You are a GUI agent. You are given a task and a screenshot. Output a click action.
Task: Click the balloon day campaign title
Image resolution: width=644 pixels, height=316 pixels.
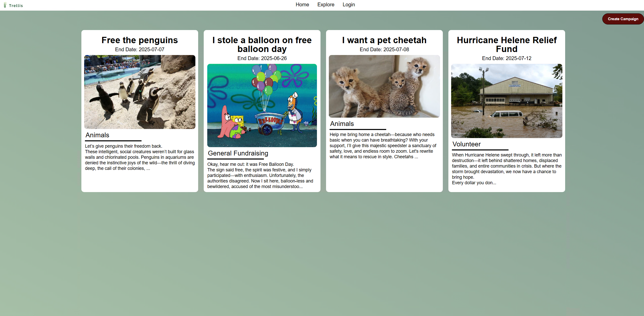tap(262, 44)
